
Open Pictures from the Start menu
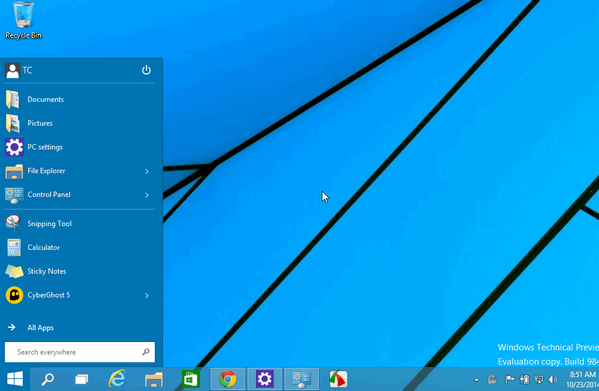pyautogui.click(x=79, y=123)
